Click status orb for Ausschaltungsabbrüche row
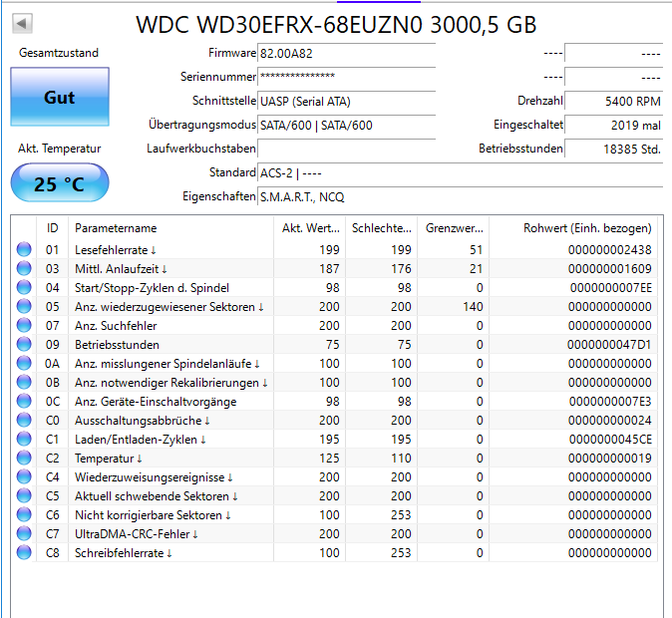Viewport: 672px width, 618px height. tap(24, 420)
